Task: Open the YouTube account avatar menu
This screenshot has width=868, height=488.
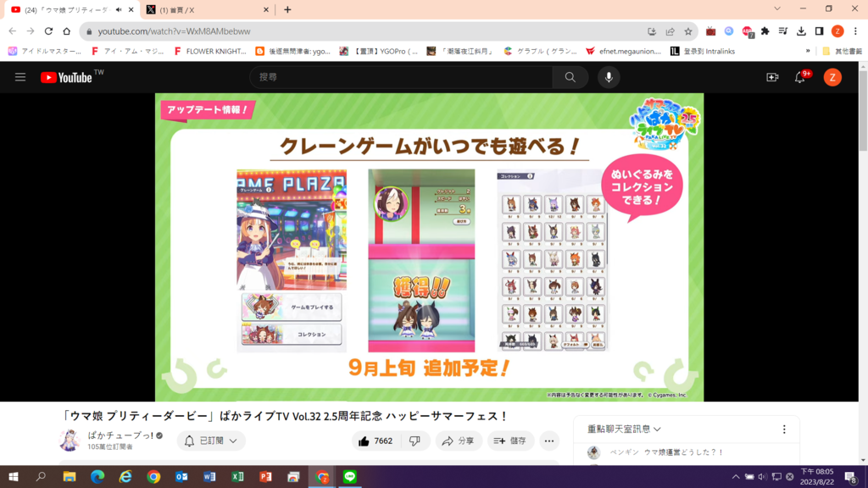Action: tap(832, 77)
